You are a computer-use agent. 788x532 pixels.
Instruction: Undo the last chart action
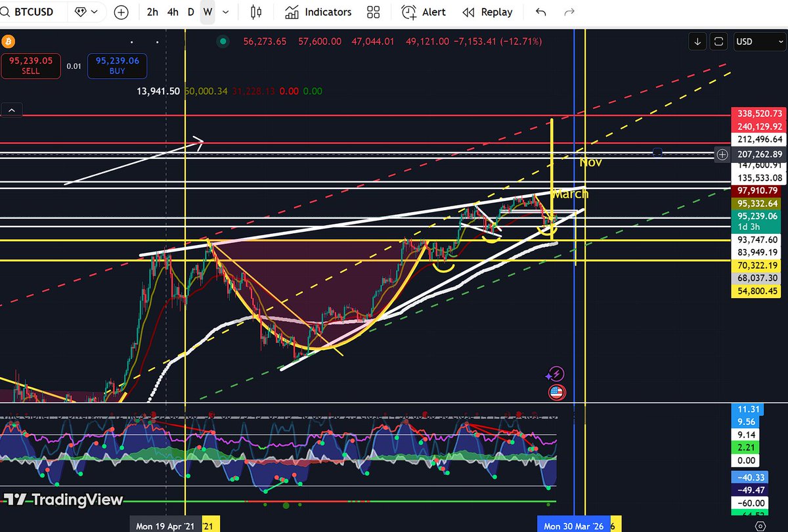pos(540,12)
